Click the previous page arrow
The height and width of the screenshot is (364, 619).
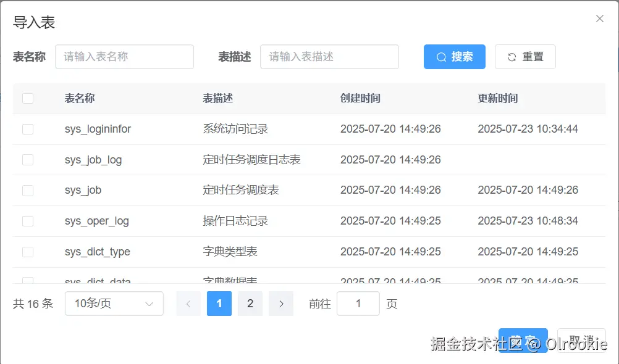(x=188, y=304)
